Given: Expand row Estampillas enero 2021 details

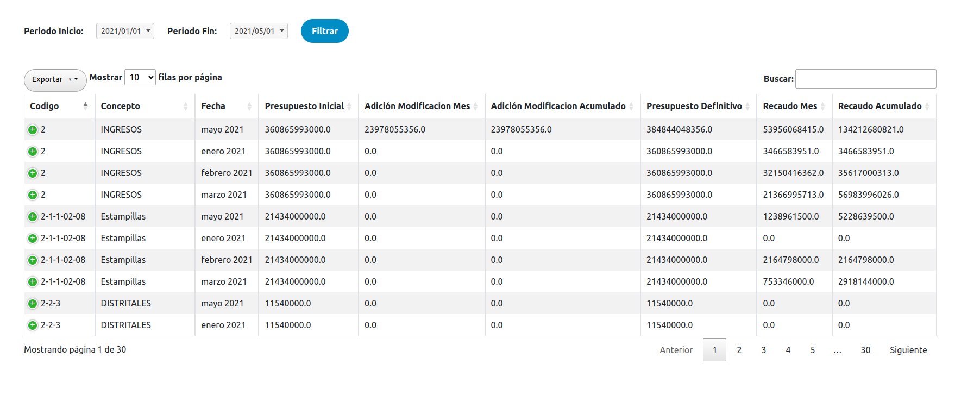Looking at the screenshot, I should [33, 239].
